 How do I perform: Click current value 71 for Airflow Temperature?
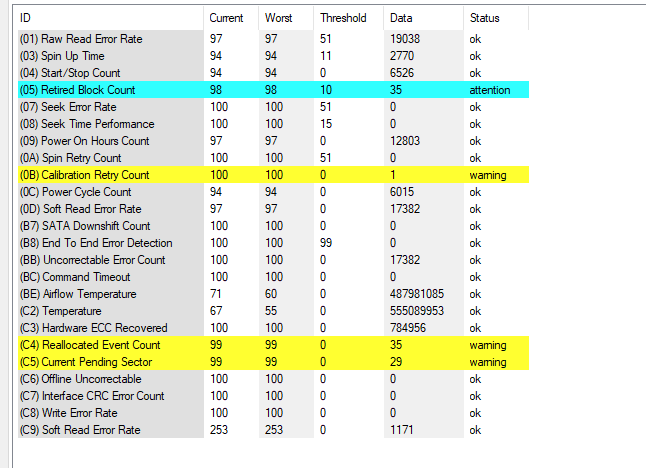[x=216, y=294]
